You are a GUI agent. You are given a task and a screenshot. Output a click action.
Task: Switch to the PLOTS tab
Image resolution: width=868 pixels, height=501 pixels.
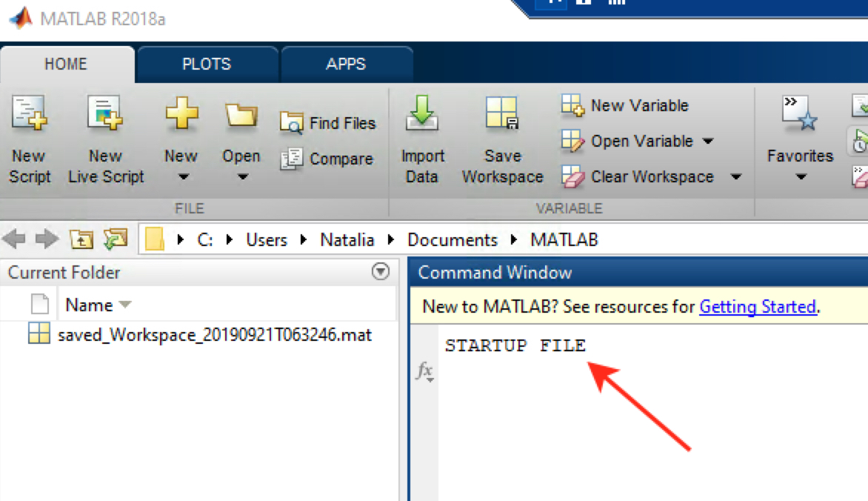207,64
